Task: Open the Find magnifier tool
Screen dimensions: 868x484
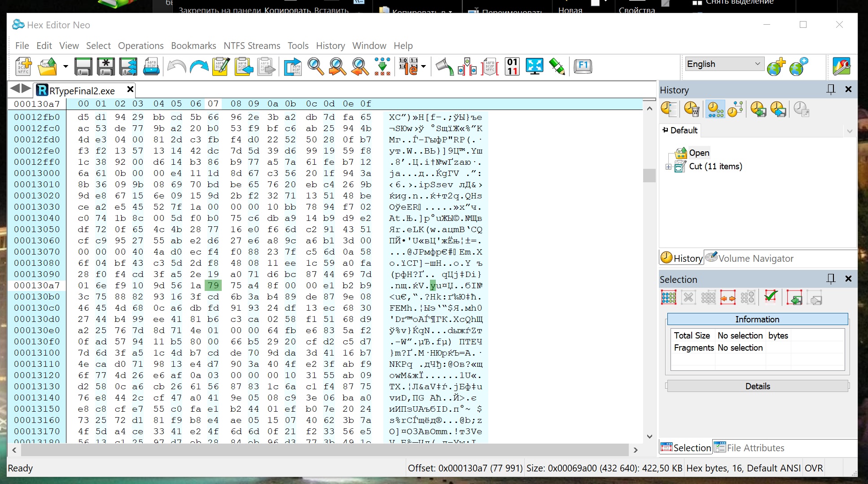Action: click(x=316, y=66)
